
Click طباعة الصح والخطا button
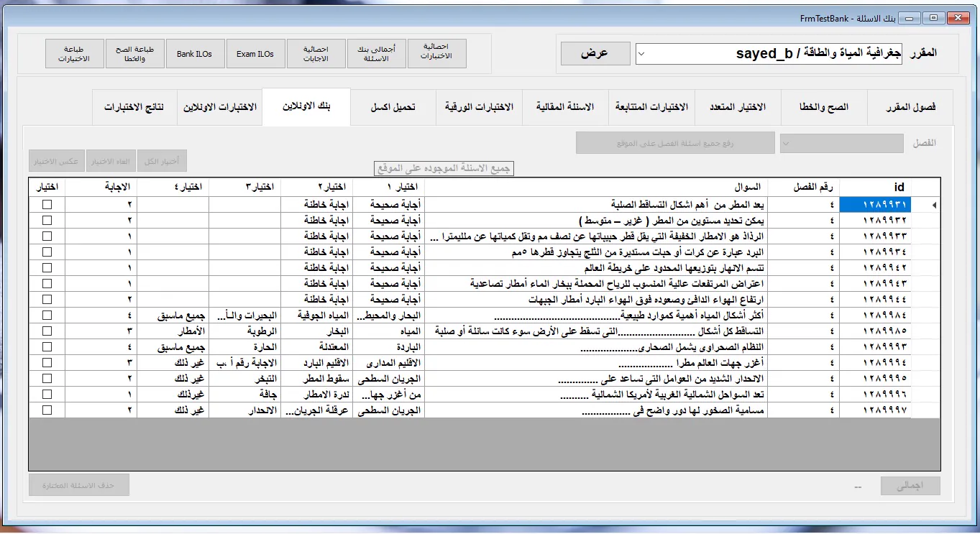pyautogui.click(x=134, y=54)
